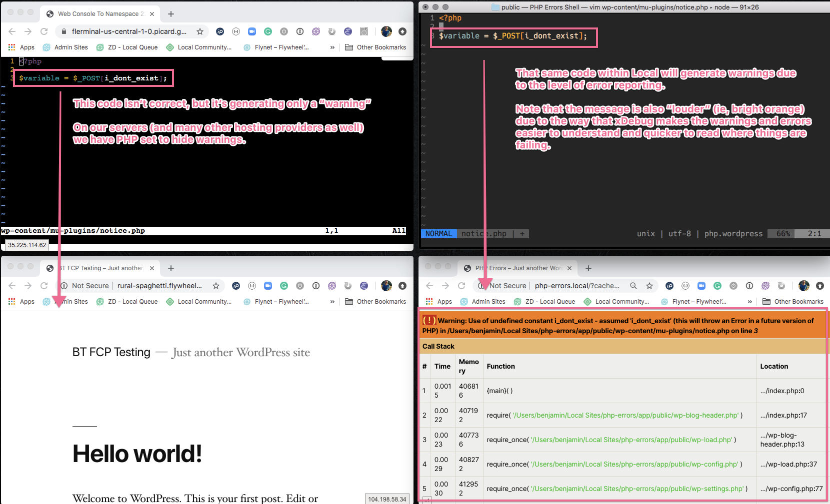Open Other Bookmarks folder in PHP Errors window
This screenshot has width=830, height=504.
coord(793,302)
